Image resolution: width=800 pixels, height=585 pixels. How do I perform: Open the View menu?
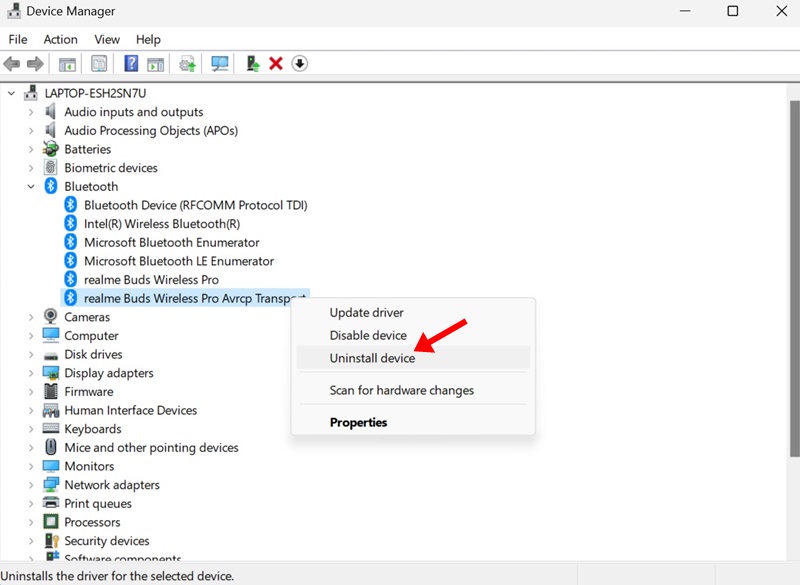point(106,39)
